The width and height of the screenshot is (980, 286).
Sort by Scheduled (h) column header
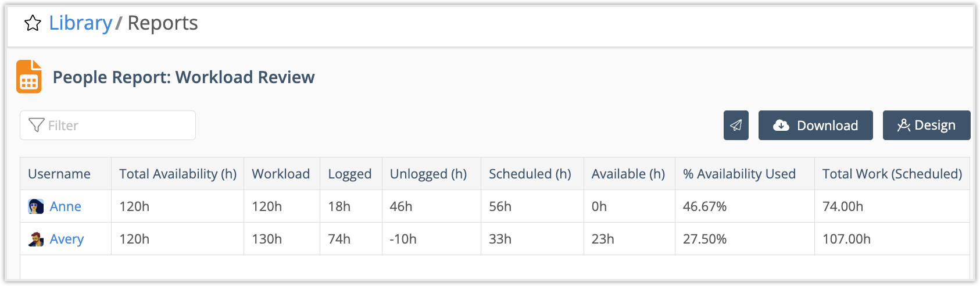click(x=530, y=174)
